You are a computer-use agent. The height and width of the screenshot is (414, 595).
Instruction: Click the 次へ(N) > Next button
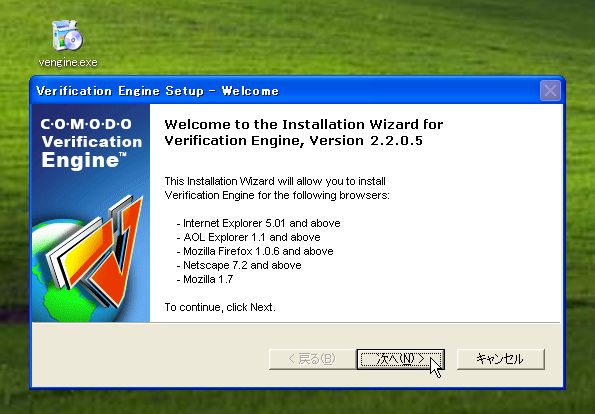[400, 359]
